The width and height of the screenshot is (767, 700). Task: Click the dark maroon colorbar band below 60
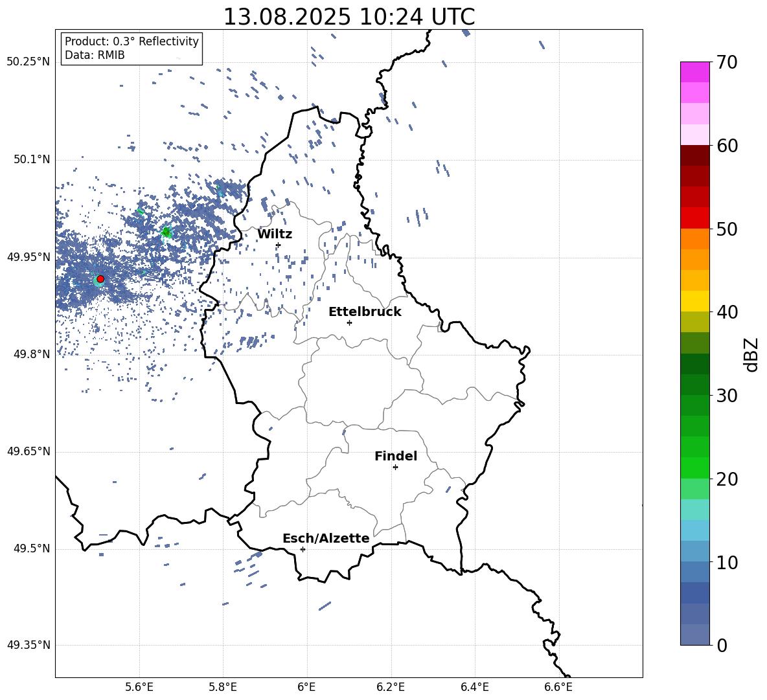694,155
